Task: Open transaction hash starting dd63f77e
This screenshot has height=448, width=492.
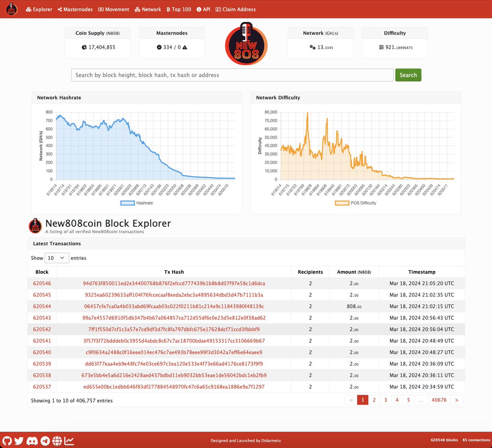Action: click(x=174, y=364)
